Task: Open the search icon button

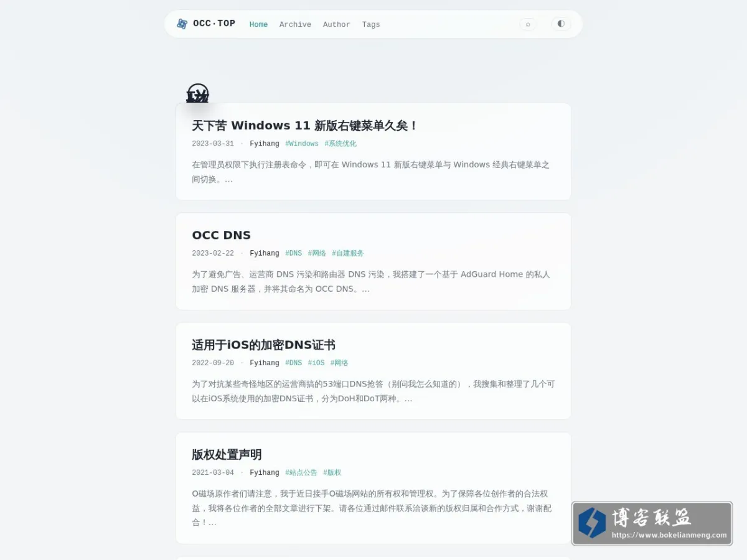Action: point(528,24)
